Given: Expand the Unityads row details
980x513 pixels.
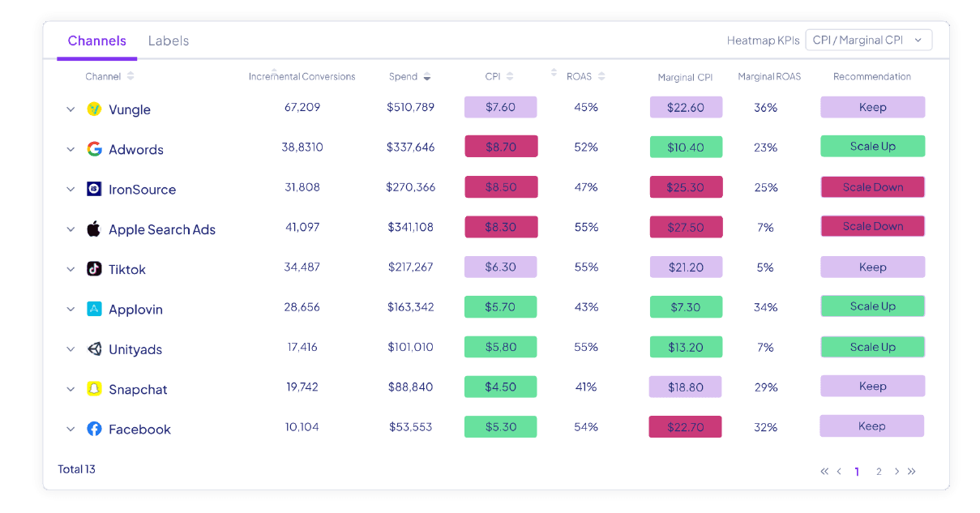Looking at the screenshot, I should click(x=71, y=349).
